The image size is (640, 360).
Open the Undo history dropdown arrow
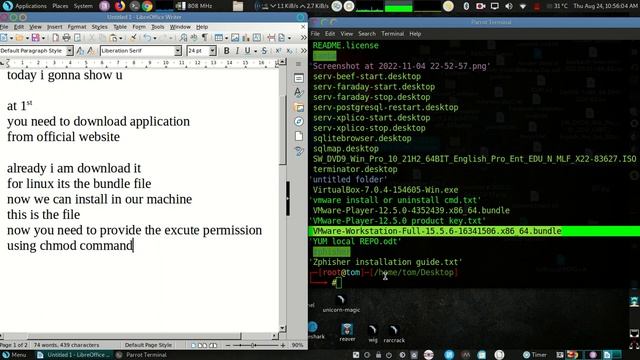pos(155,38)
